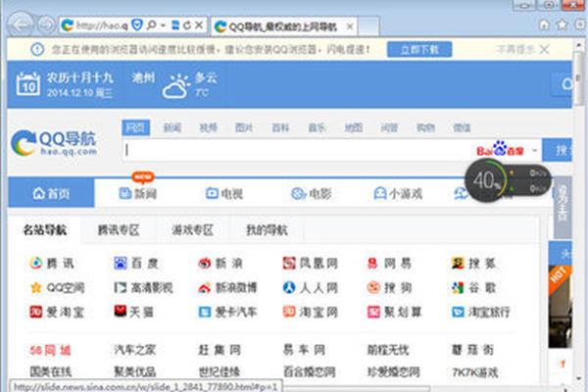Open 网易 via its red icon
Viewport: 588px width, 392px height.
[x=372, y=264]
